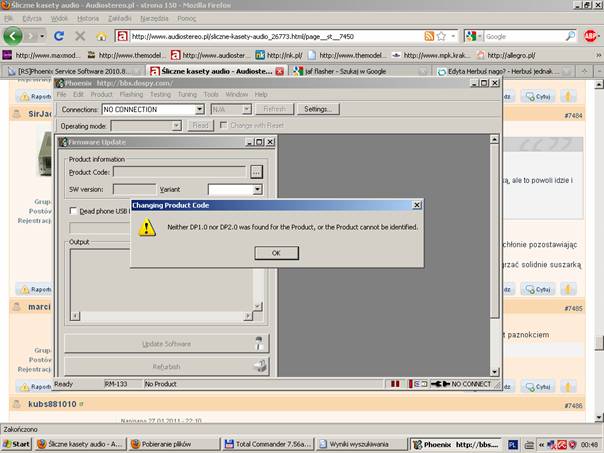
Task: Click the up-arrow icon next to Cytuj on #7484
Action: (x=568, y=96)
